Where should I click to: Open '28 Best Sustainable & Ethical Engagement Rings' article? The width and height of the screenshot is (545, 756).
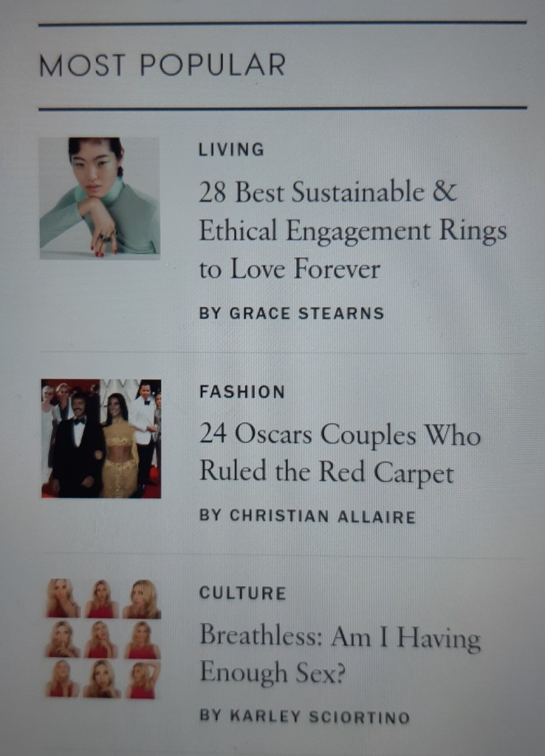352,230
